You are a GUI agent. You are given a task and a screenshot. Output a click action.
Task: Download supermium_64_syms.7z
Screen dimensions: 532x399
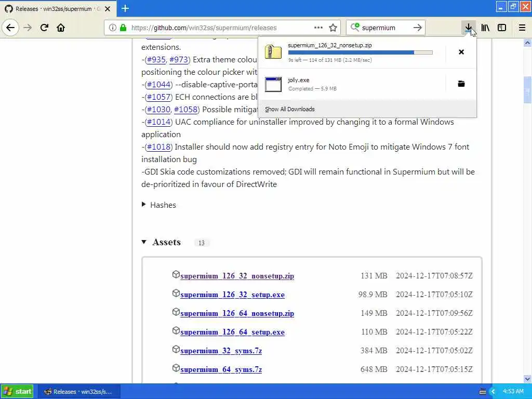point(221,369)
